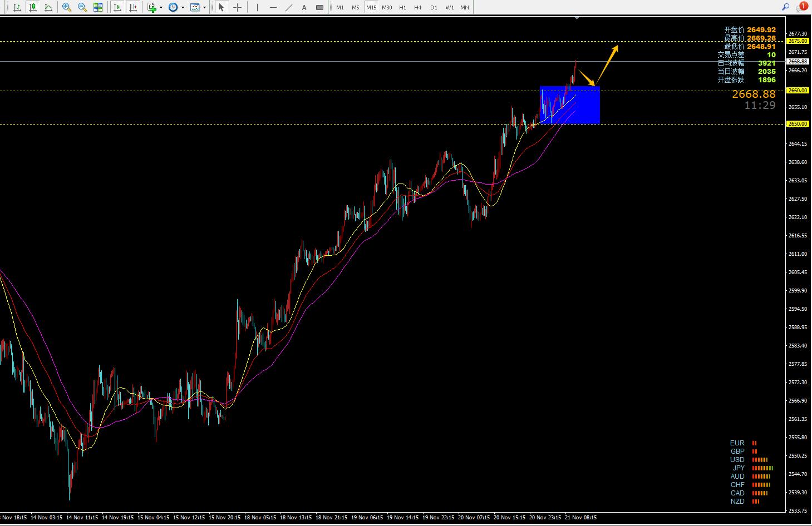Screen dimensions: 812x526
Task: Switch to line chart view
Action: [x=48, y=7]
